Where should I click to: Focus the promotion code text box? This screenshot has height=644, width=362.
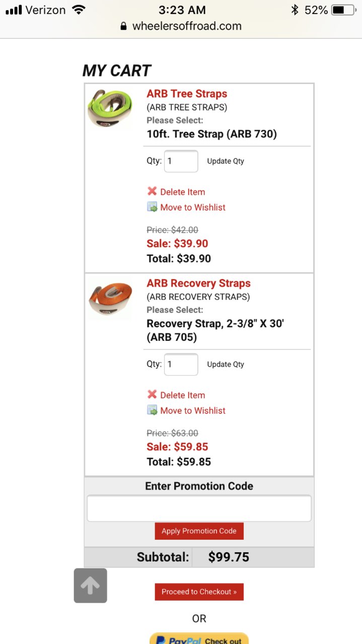pyautogui.click(x=199, y=508)
